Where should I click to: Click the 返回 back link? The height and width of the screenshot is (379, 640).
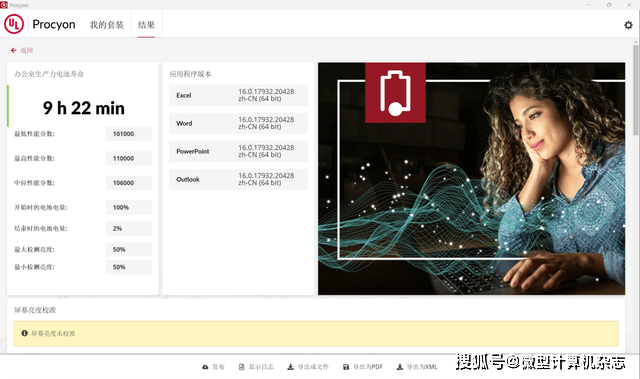[27, 50]
